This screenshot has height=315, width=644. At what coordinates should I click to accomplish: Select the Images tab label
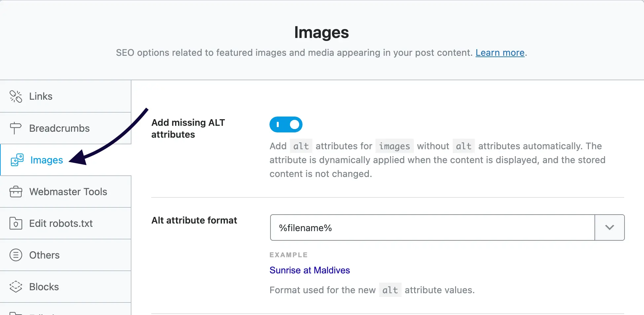pyautogui.click(x=47, y=160)
